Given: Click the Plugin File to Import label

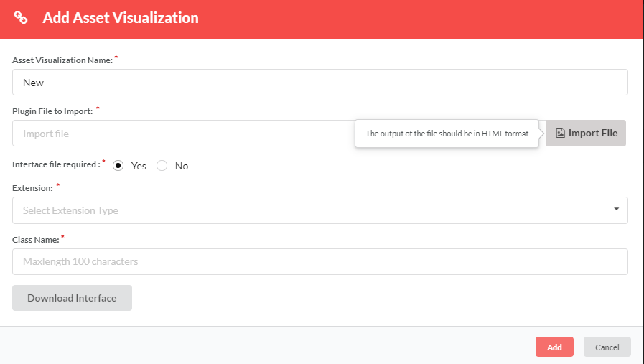Looking at the screenshot, I should tap(52, 111).
